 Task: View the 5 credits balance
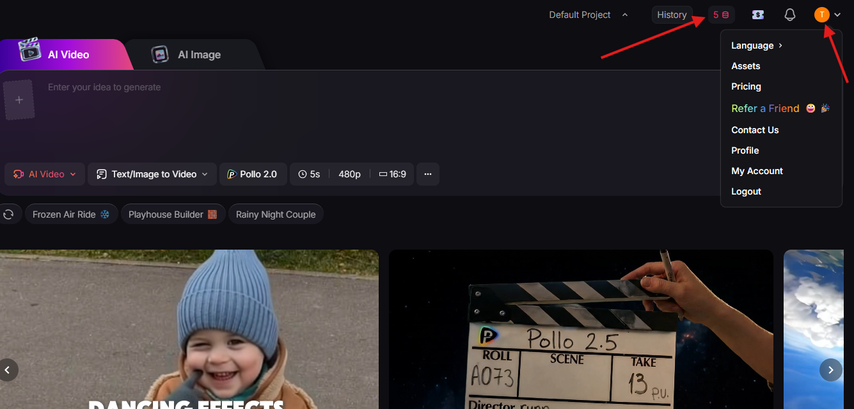[721, 15]
